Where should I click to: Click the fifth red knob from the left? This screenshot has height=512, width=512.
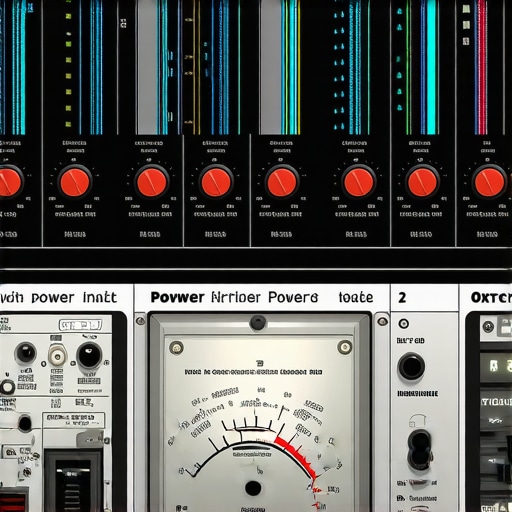282,182
